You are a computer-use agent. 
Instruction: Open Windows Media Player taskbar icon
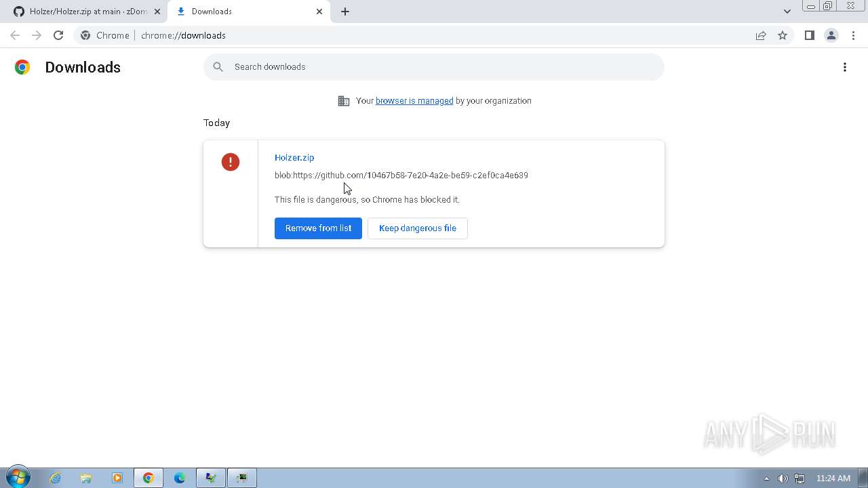coord(117,478)
